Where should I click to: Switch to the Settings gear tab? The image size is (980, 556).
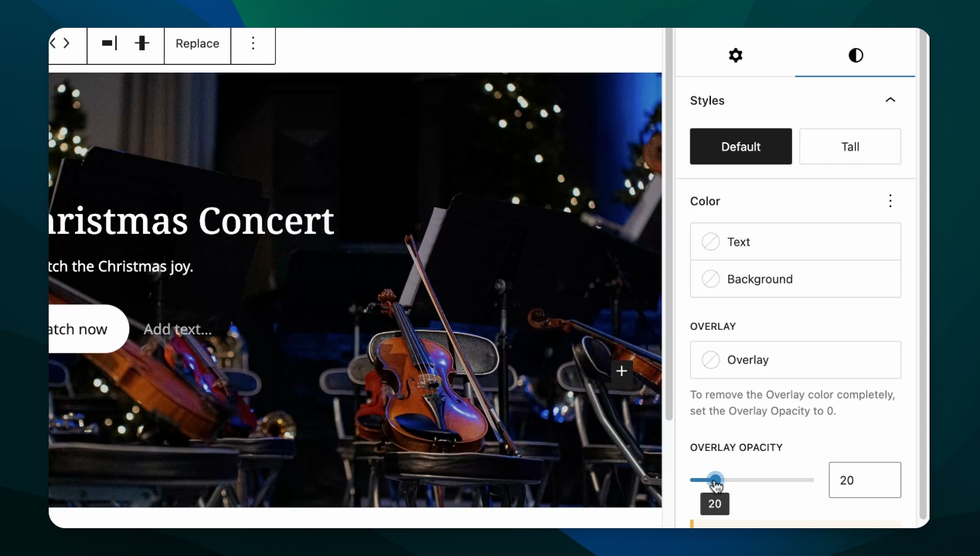(x=735, y=56)
